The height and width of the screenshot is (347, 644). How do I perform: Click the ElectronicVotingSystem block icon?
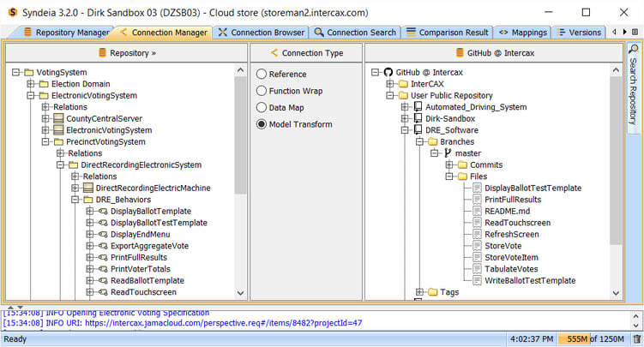58,130
